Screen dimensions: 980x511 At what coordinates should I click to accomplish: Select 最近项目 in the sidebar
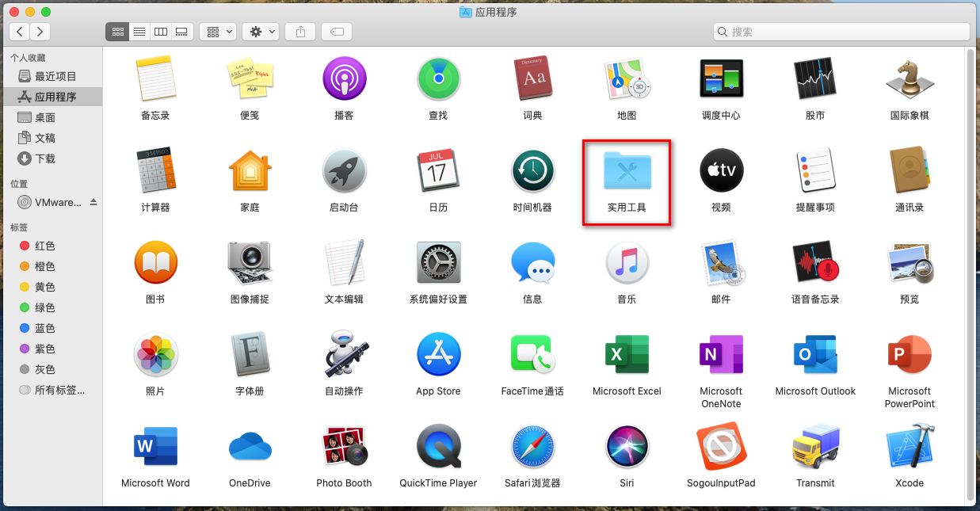51,76
